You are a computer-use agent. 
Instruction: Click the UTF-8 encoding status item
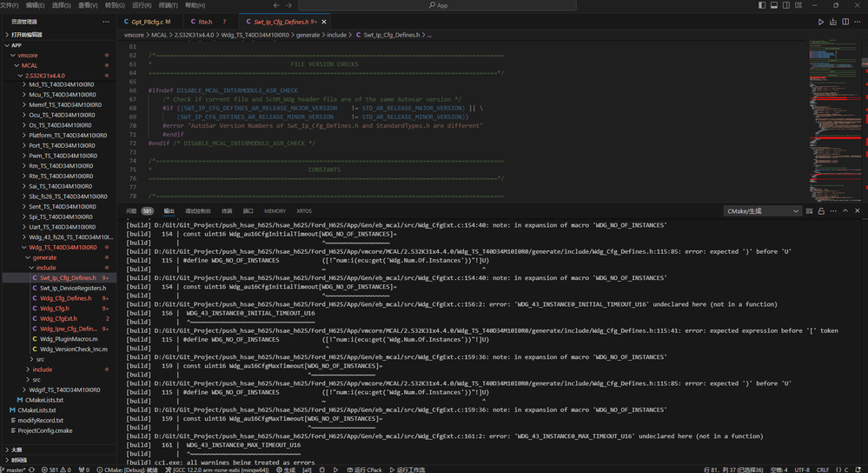click(802, 470)
